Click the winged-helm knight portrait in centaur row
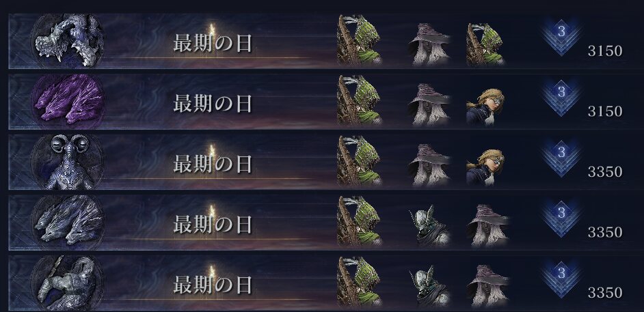Image resolution: width=644 pixels, height=312 pixels. [429, 286]
